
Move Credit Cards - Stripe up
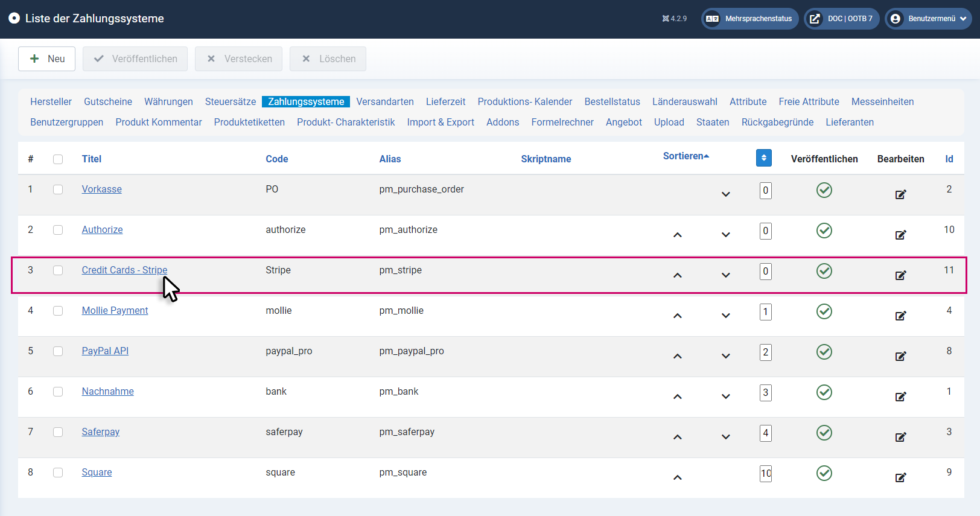point(678,275)
